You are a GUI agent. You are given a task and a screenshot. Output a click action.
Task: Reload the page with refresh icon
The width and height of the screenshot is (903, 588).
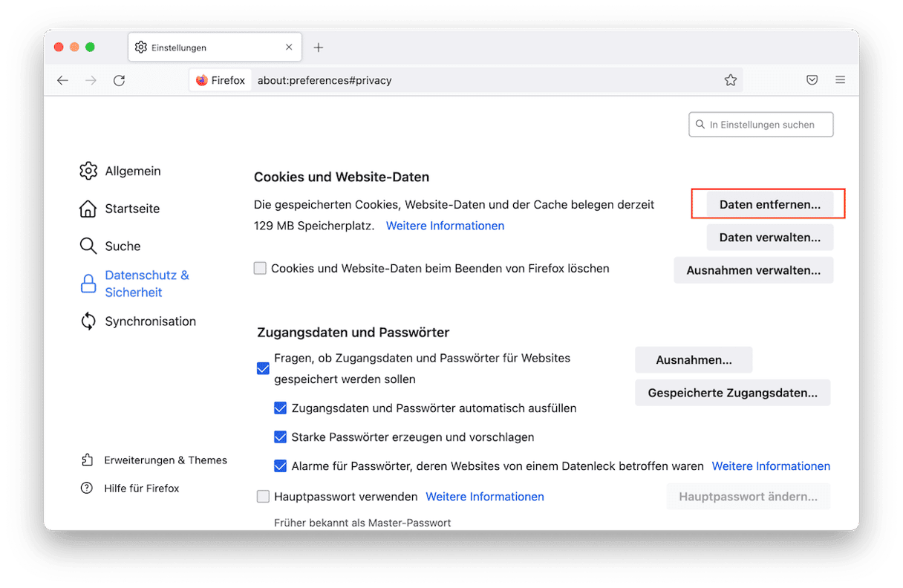click(x=119, y=80)
